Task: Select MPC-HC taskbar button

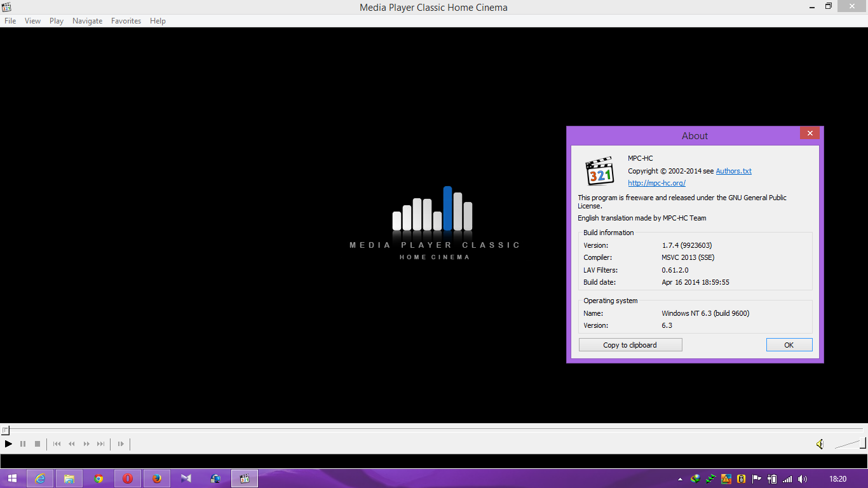Action: pyautogui.click(x=245, y=478)
